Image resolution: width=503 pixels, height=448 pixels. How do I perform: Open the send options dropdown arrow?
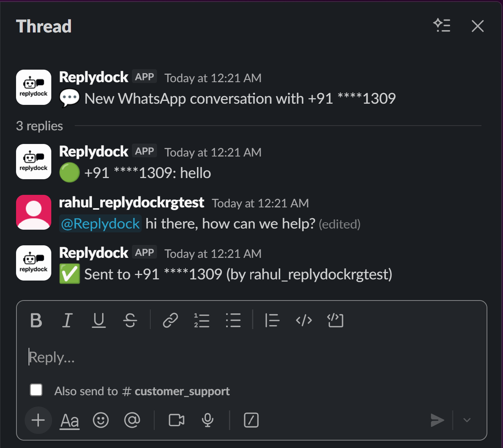[467, 420]
